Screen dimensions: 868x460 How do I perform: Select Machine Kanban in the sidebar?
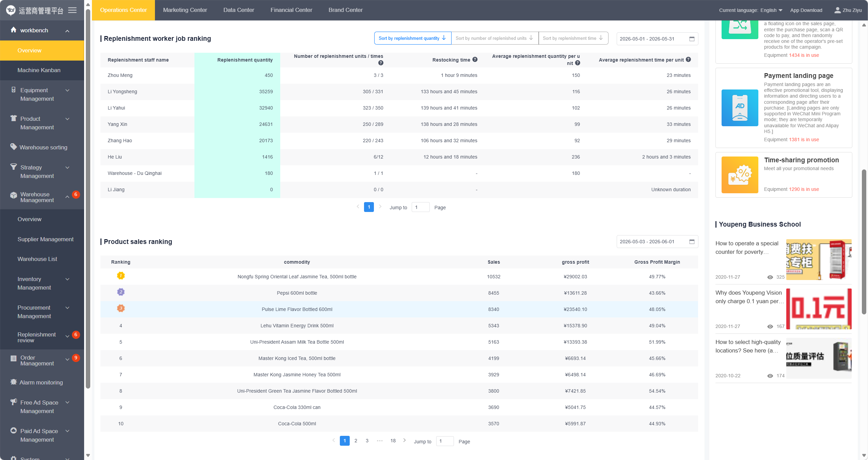tap(42, 70)
